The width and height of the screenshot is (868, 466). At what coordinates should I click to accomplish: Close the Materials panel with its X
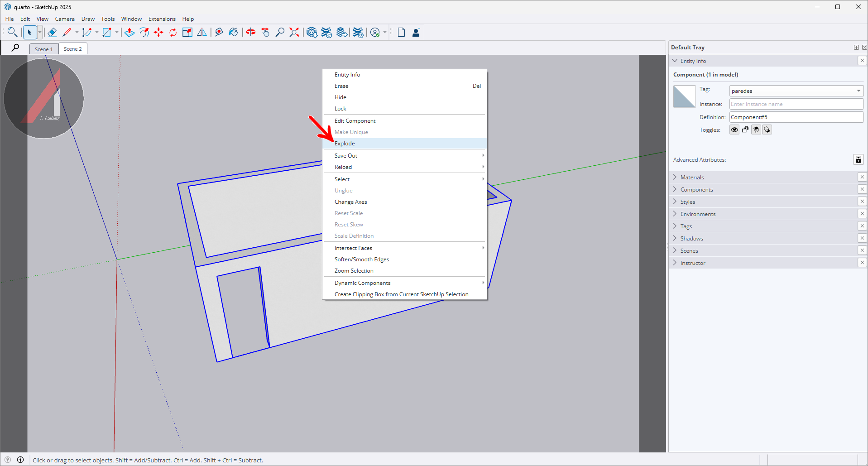[862, 177]
